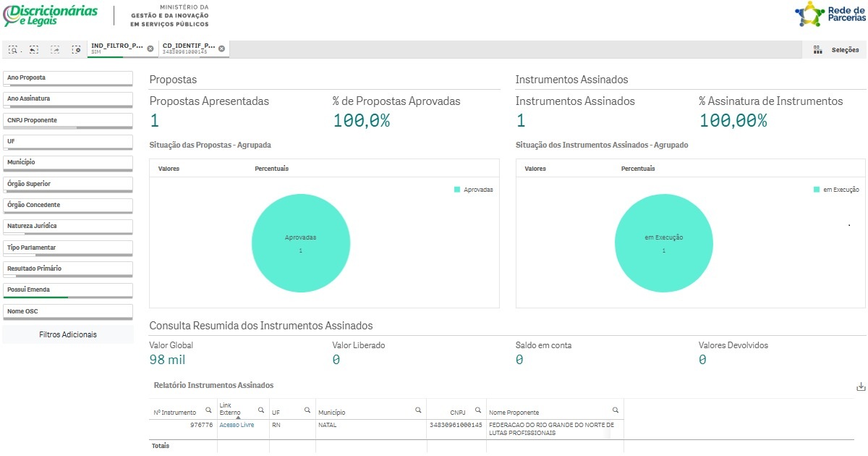Open the Acesso Livre link
The height and width of the screenshot is (456, 868).
coord(237,425)
